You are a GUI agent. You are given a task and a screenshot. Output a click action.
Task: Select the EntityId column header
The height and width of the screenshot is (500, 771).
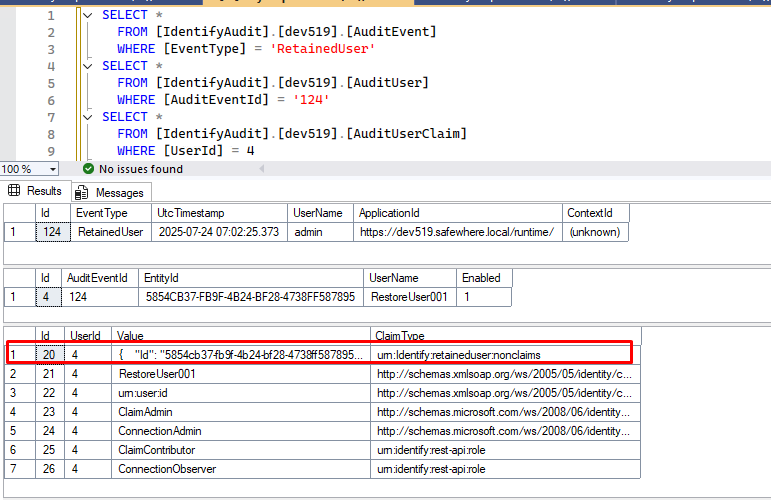tap(251, 278)
